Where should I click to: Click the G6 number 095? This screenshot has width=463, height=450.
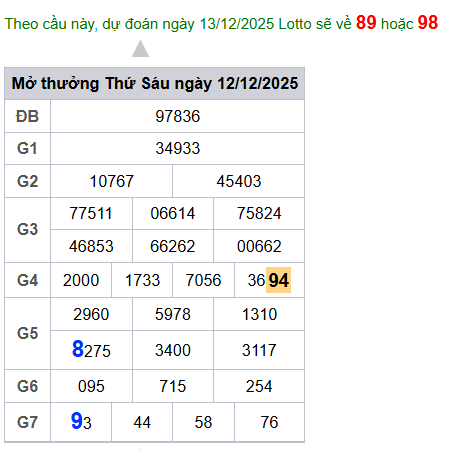click(x=91, y=386)
